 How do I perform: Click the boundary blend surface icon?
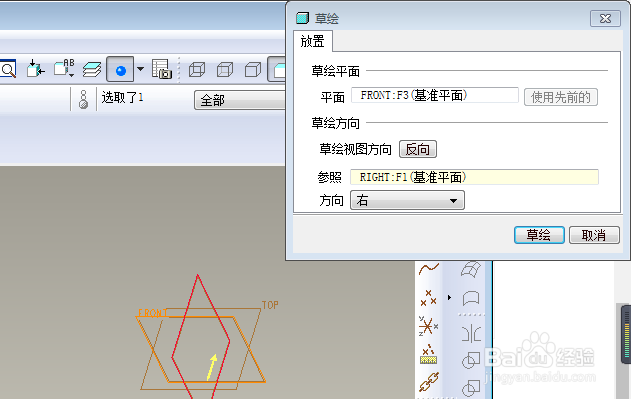(471, 269)
